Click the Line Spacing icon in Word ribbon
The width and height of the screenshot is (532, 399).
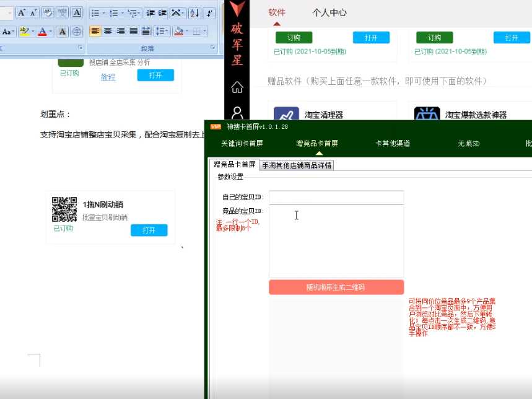(161, 31)
